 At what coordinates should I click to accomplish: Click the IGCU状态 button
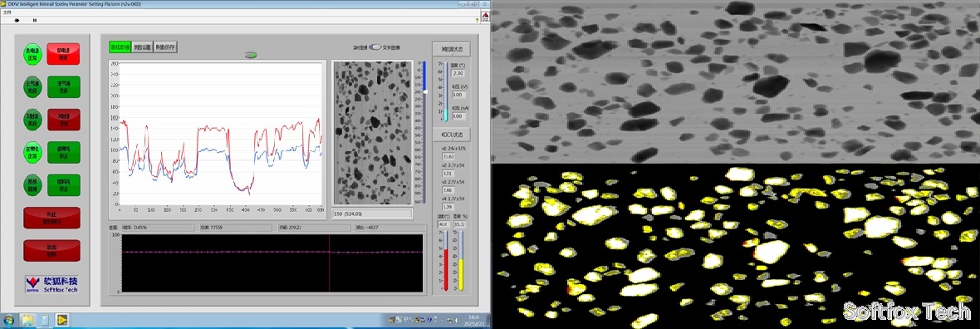[451, 135]
